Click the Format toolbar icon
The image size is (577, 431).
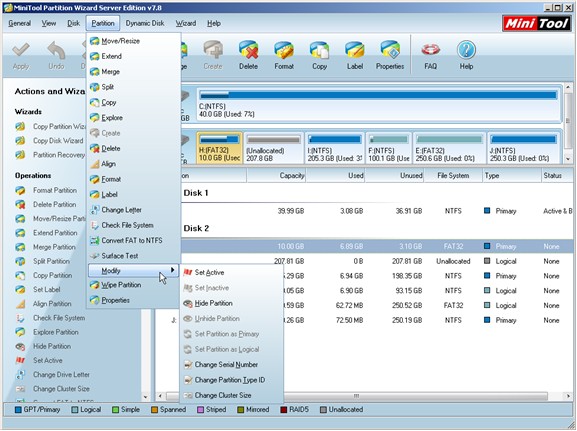point(284,50)
